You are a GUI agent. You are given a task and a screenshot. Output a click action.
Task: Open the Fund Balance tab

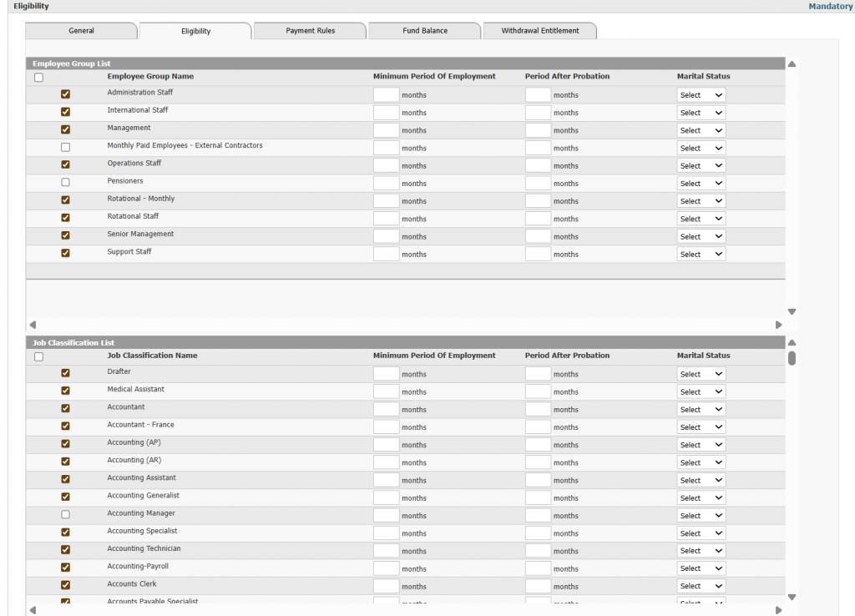[425, 31]
